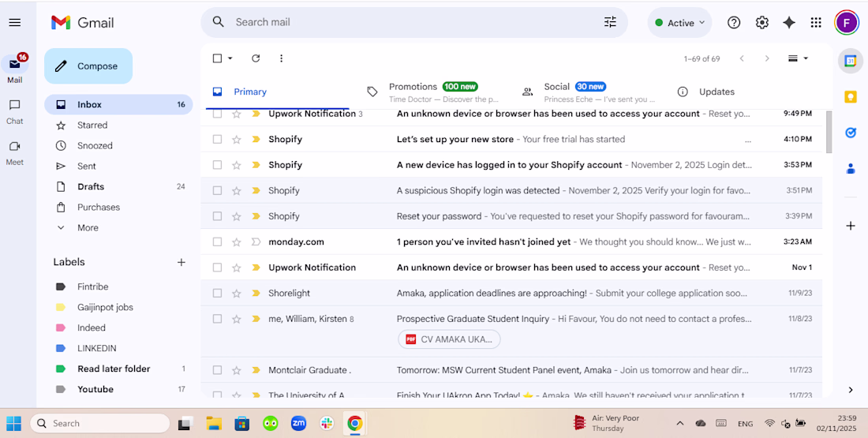Get add-ons plus icon in side panel
The width and height of the screenshot is (868, 438).
coord(851,226)
